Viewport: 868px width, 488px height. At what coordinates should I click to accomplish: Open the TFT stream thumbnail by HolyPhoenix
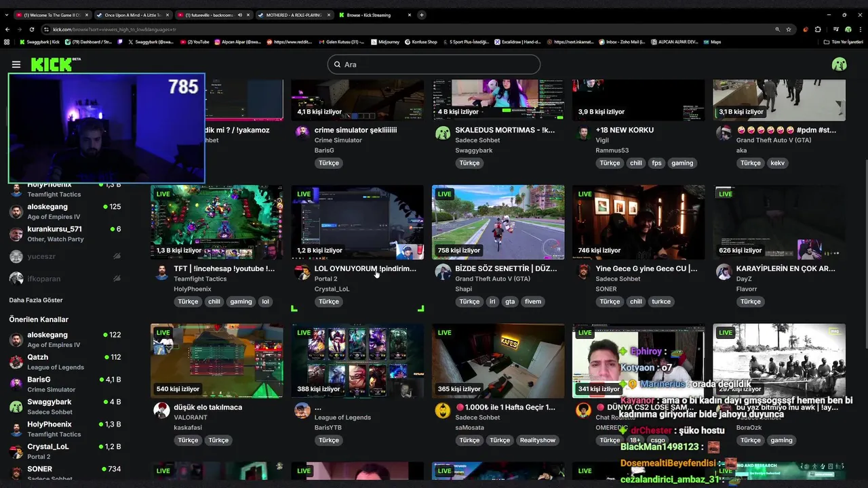click(217, 222)
